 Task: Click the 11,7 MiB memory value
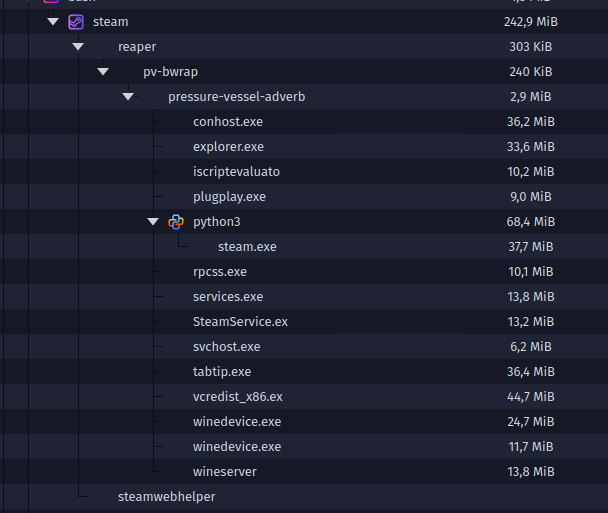[531, 447]
